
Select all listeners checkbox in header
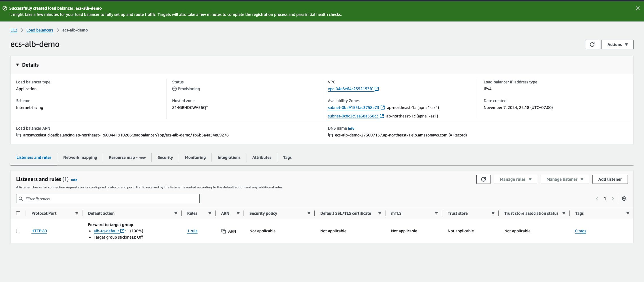18,213
